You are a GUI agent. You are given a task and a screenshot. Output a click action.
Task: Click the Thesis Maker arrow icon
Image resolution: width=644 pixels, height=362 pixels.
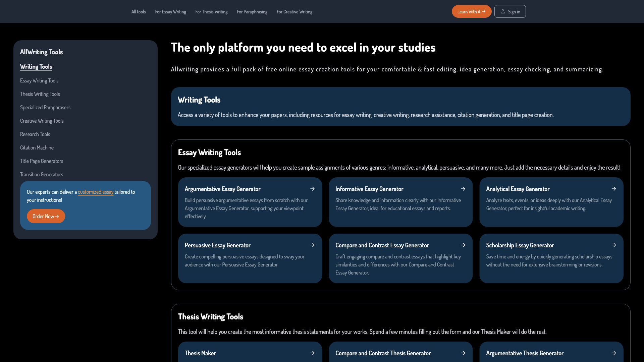pos(313,353)
